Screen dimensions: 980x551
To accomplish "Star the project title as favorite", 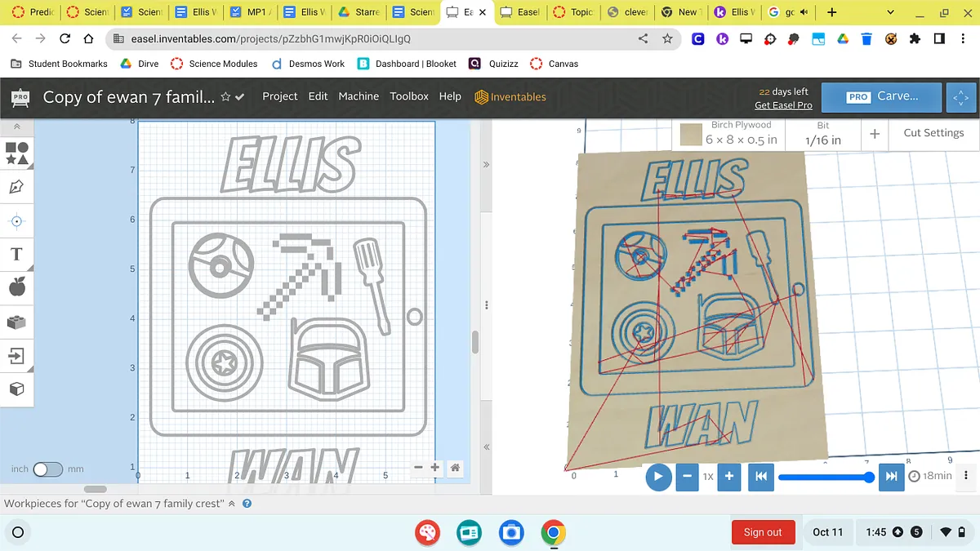I will [x=225, y=97].
